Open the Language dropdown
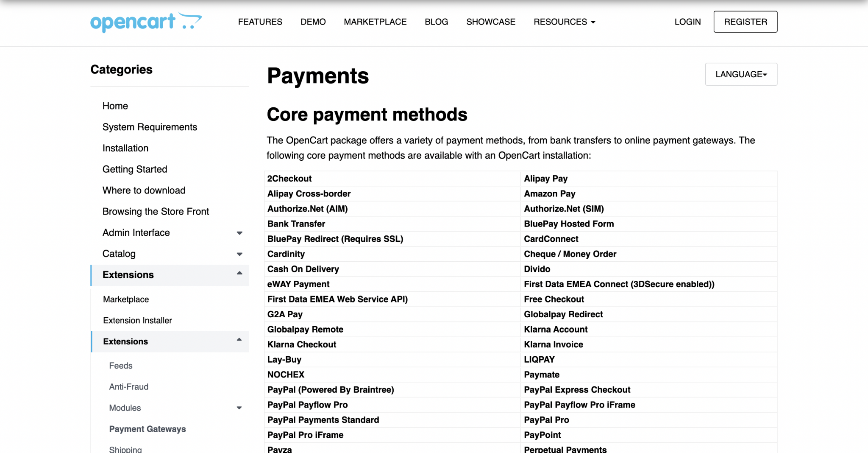This screenshot has width=868, height=453. [x=740, y=74]
